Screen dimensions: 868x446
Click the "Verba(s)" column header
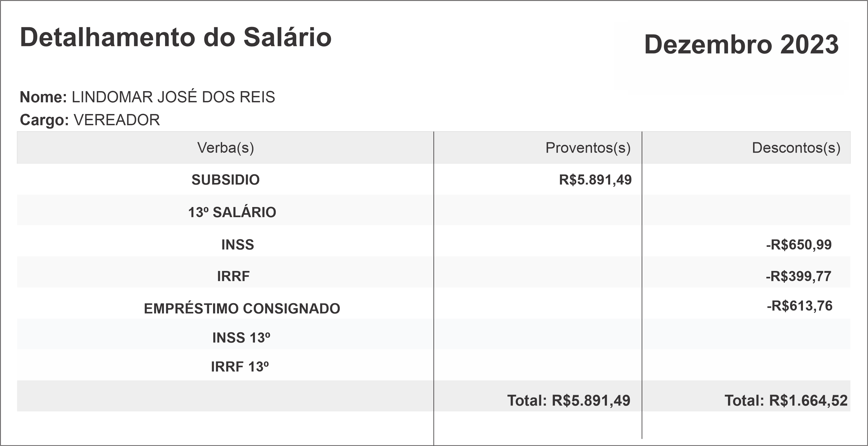coord(225,147)
